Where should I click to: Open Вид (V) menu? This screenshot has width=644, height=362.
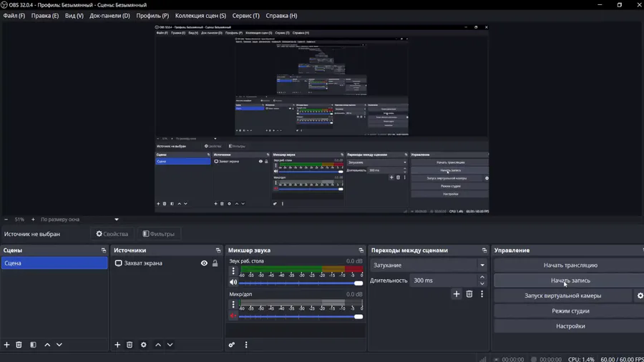pos(74,16)
